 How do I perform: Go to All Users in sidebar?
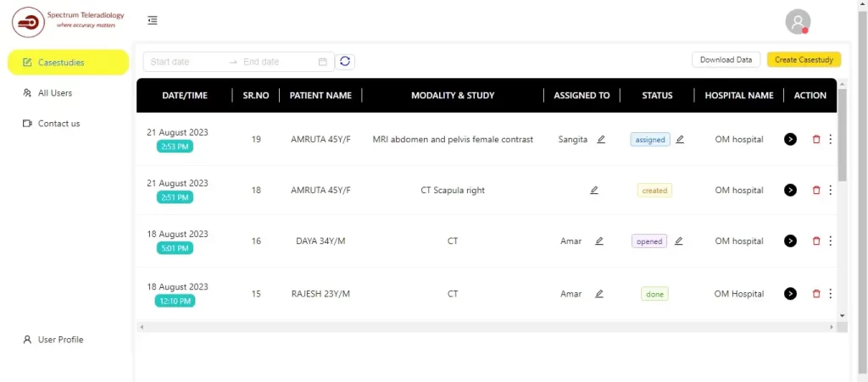click(x=55, y=93)
